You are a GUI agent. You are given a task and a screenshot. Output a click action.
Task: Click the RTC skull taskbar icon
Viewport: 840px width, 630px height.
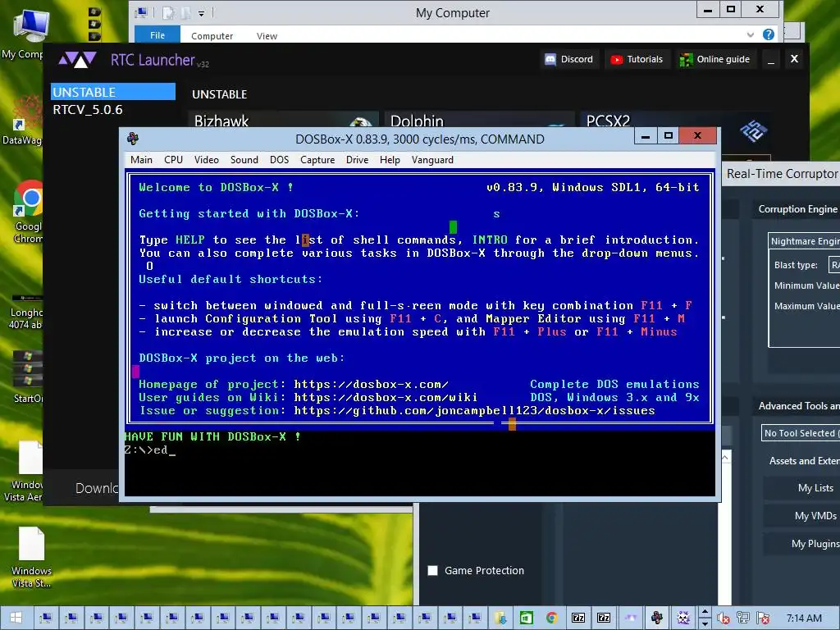click(x=683, y=618)
